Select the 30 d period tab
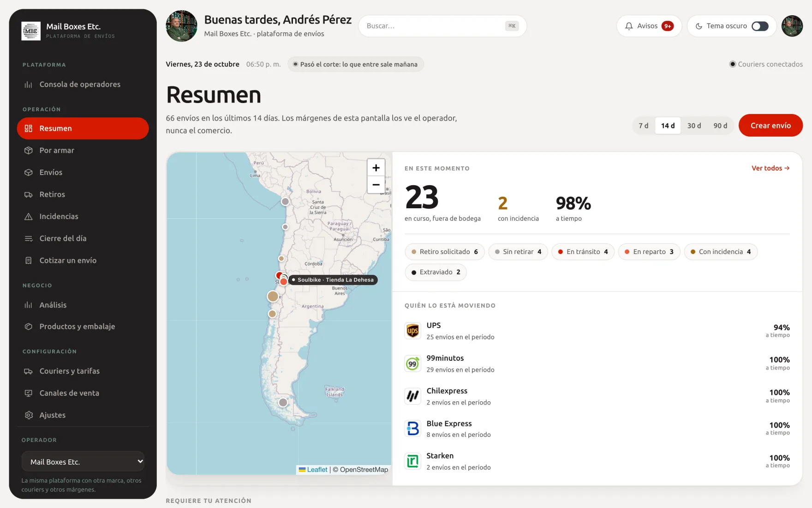 pos(694,126)
